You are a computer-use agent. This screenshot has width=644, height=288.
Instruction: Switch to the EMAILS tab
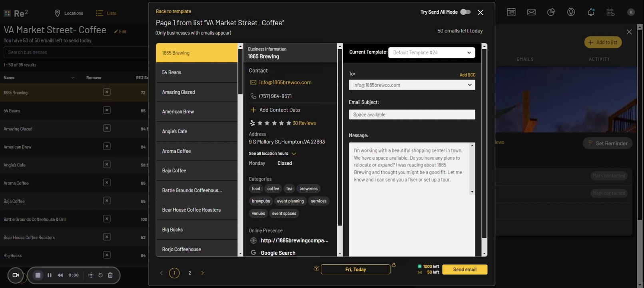[525, 59]
